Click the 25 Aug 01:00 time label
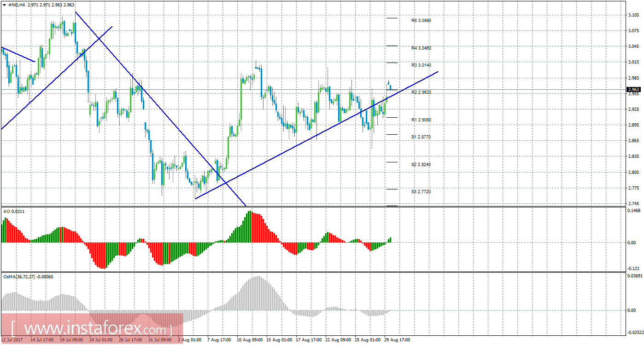Image resolution: width=644 pixels, height=345 pixels. (x=367, y=340)
